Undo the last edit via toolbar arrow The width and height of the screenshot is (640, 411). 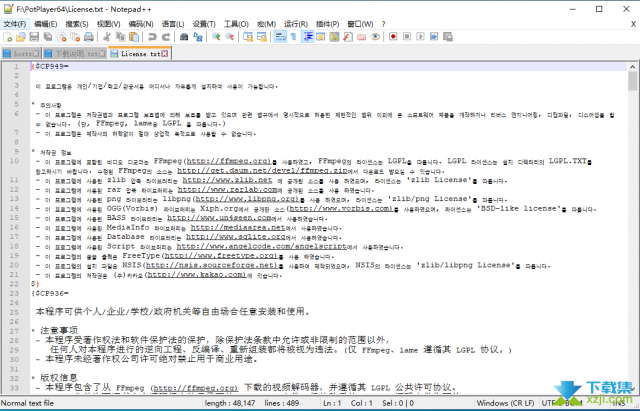coord(152,37)
